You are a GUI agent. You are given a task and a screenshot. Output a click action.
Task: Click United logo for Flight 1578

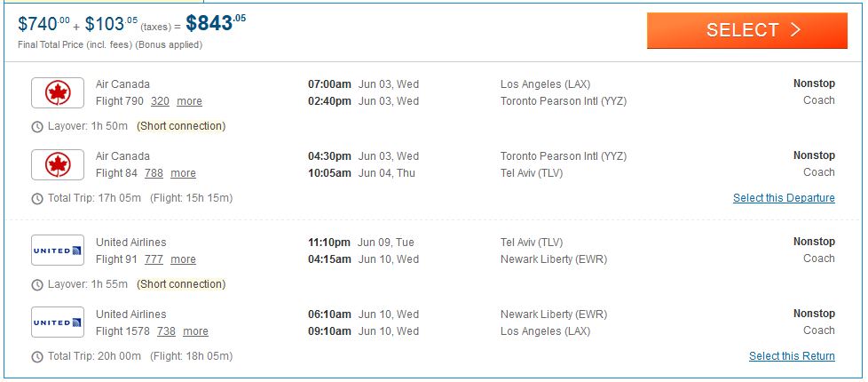58,322
